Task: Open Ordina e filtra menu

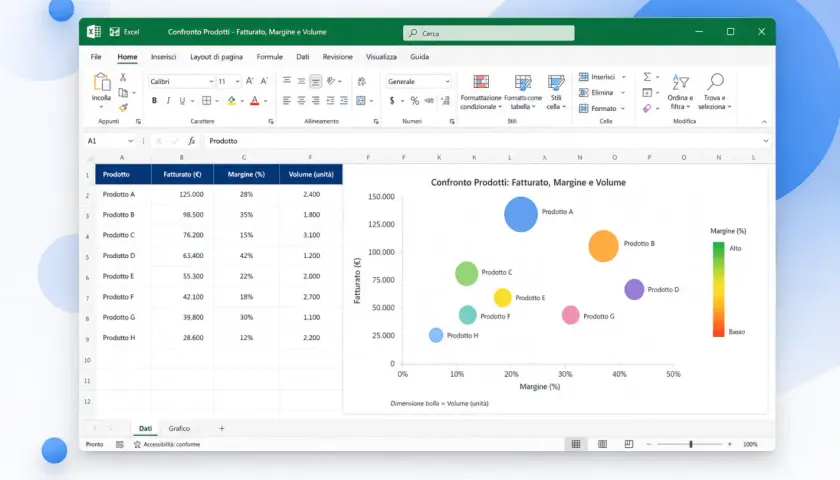Action: pyautogui.click(x=680, y=92)
